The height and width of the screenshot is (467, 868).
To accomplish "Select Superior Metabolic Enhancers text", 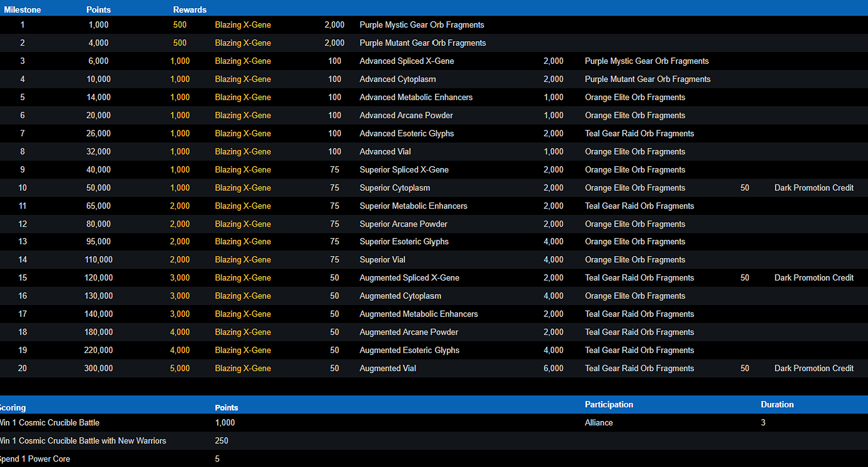I will coord(413,206).
